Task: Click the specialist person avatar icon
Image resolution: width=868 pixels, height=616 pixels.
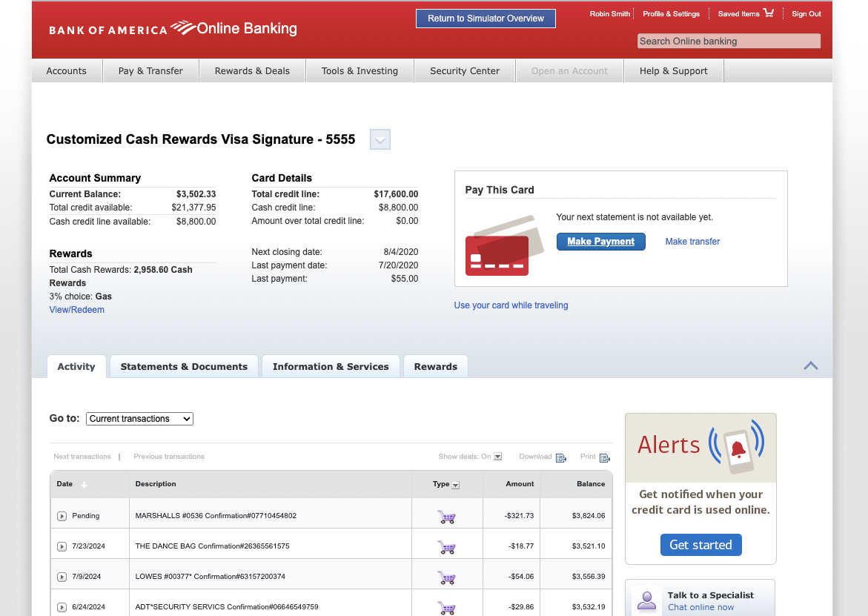Action: [646, 600]
